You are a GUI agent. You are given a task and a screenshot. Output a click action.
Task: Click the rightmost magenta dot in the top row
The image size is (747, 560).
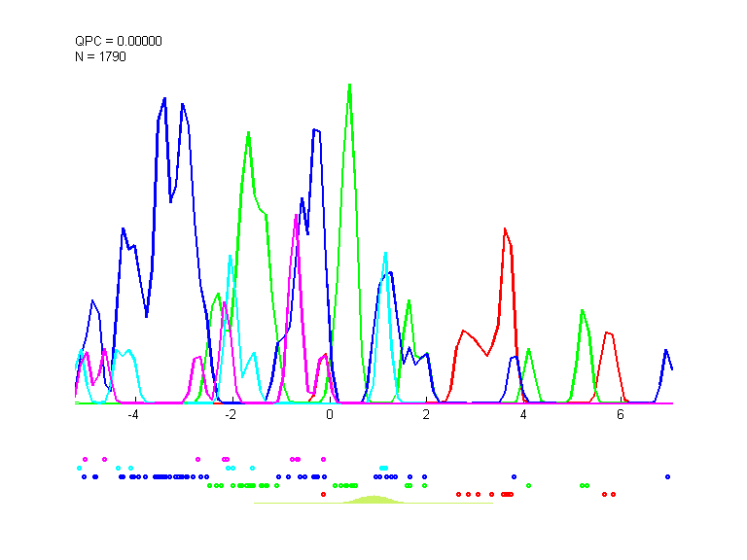(323, 458)
